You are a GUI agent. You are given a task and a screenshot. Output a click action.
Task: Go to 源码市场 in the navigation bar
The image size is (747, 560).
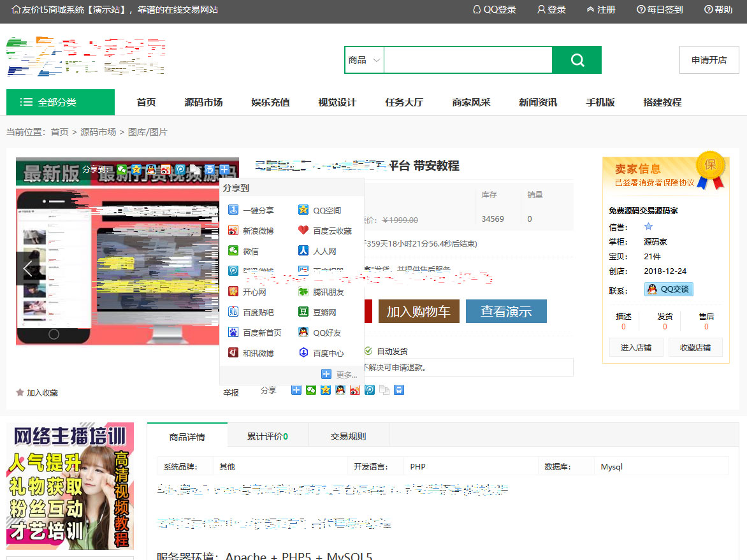203,102
